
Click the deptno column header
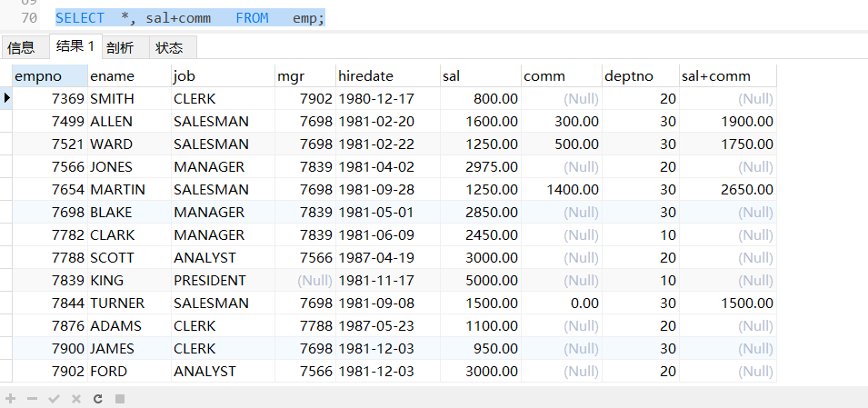[641, 75]
